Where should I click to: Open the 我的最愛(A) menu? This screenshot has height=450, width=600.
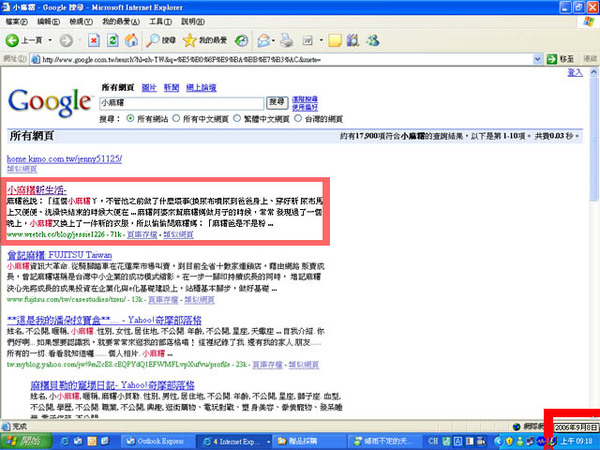[x=121, y=22]
